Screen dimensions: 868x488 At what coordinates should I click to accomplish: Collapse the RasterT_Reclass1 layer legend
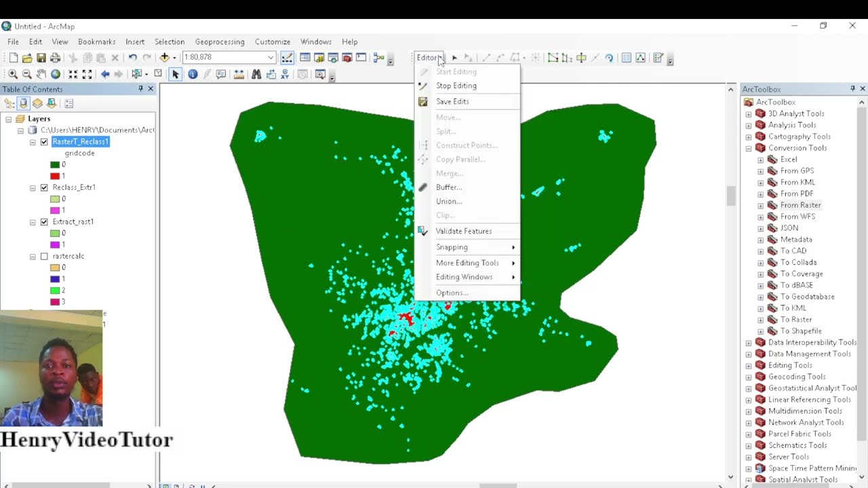click(33, 142)
